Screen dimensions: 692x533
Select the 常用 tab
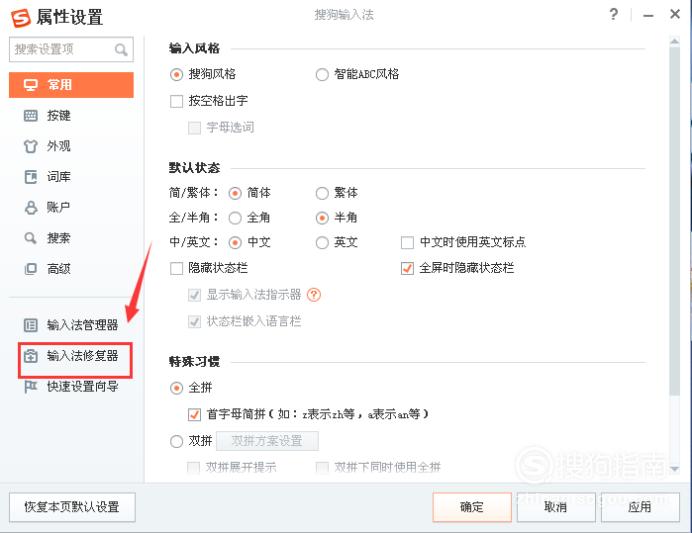(x=71, y=85)
